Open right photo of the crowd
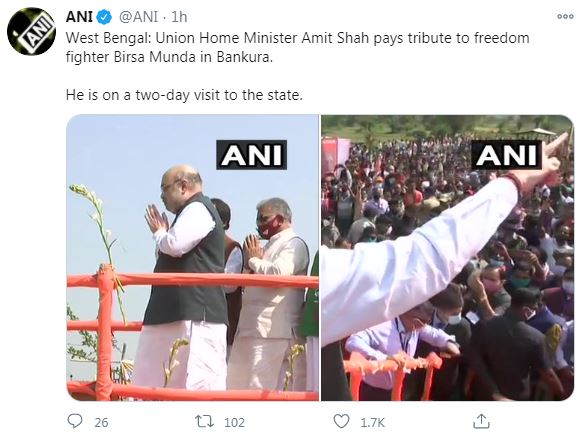The height and width of the screenshot is (444, 578). click(448, 257)
